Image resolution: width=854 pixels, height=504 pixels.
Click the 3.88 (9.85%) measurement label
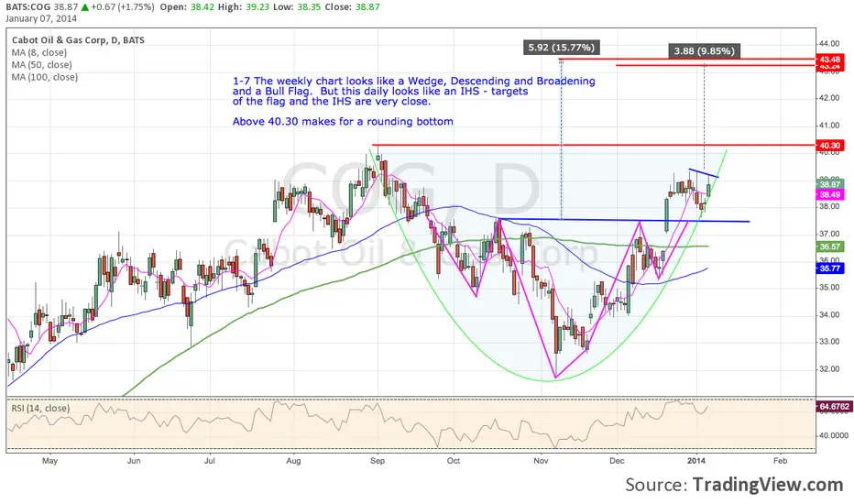pyautogui.click(x=705, y=50)
